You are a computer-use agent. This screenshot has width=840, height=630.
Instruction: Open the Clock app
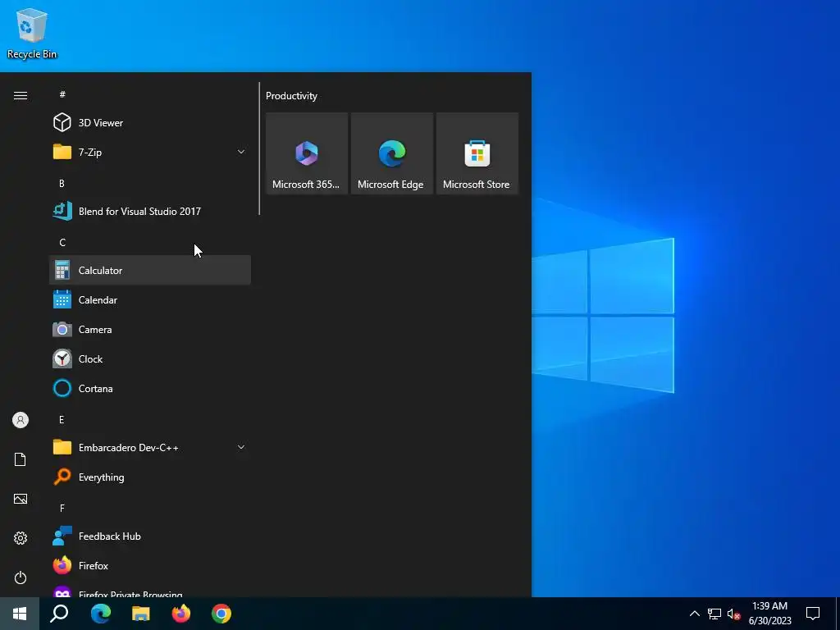150,359
